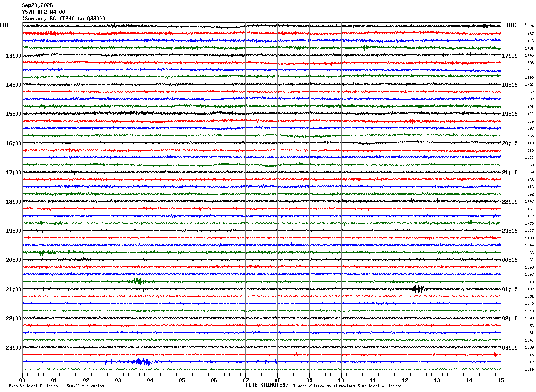Select the 17:15 UTC time label
The height and width of the screenshot is (392, 536).
point(510,56)
